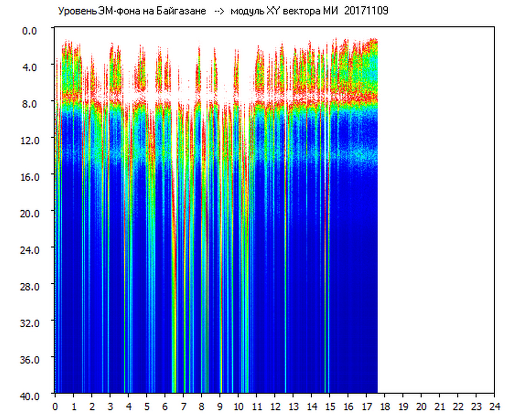Pick the hour 18 tick label
Image resolution: width=512 pixels, height=420 pixels.
[384, 406]
